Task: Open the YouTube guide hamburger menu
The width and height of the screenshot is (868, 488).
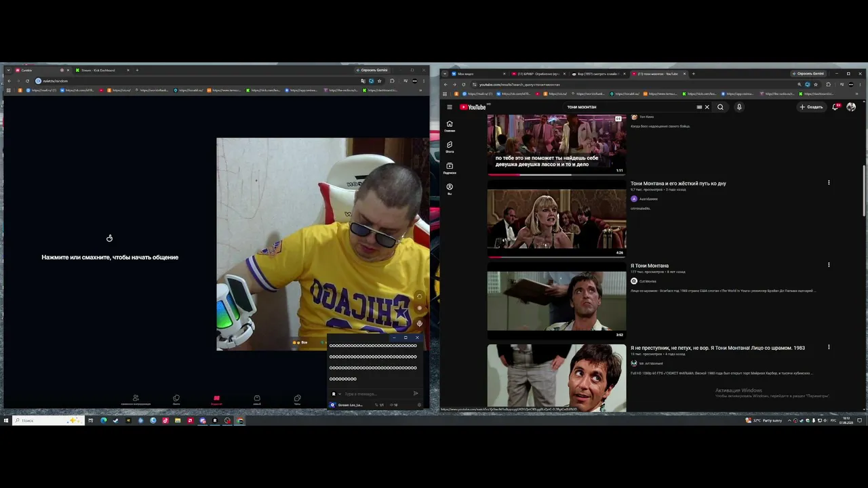Action: click(449, 107)
